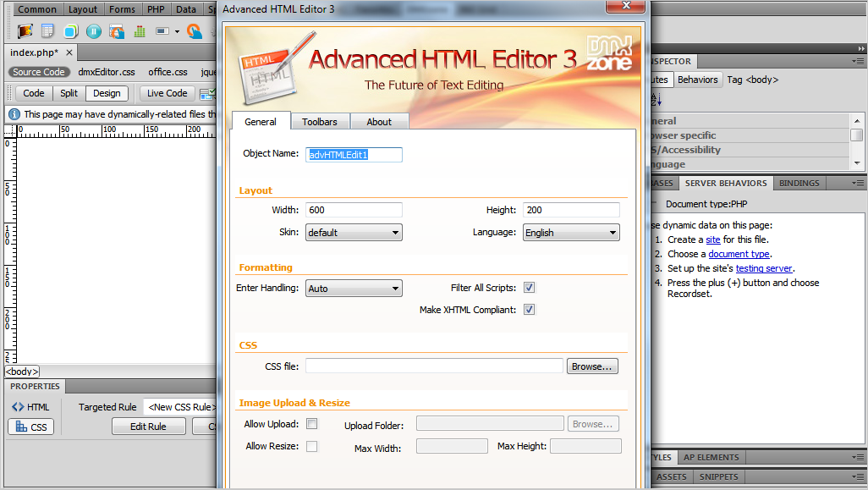Collapse the right panels with double-arrow icon
This screenshot has height=490, width=868.
(x=861, y=48)
